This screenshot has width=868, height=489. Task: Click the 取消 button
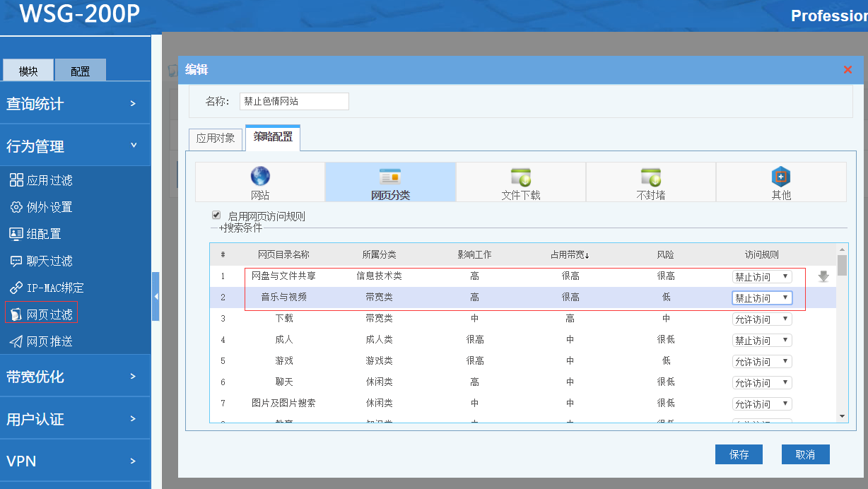click(805, 454)
